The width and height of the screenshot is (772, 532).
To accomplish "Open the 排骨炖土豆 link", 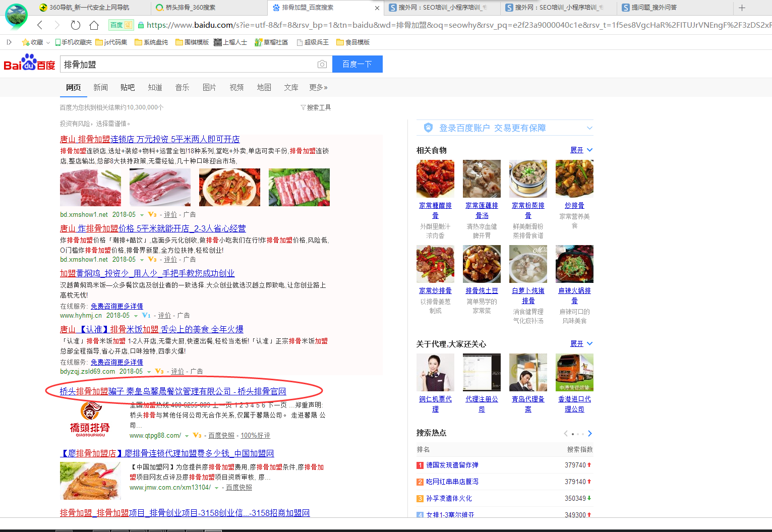I will point(482,291).
